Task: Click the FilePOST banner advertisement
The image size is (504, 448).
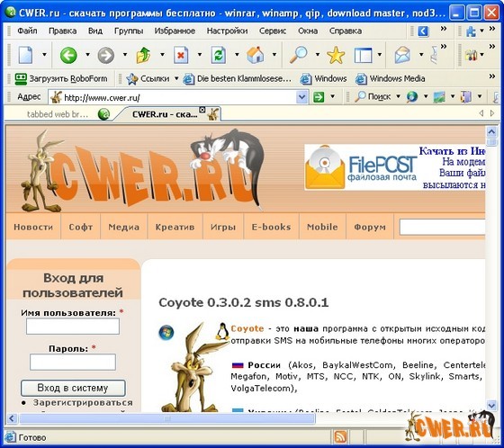Action: (x=395, y=167)
